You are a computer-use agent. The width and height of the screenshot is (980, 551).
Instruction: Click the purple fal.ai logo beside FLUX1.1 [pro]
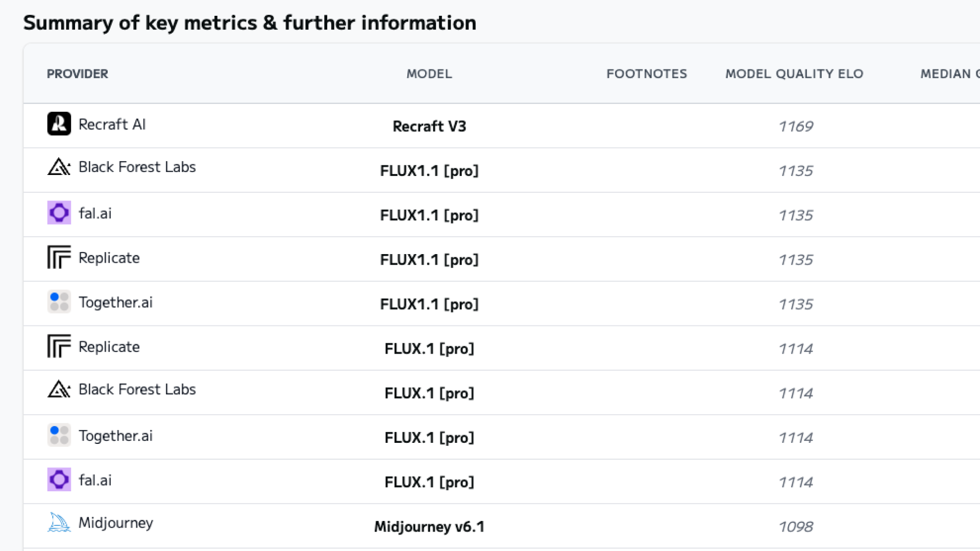pyautogui.click(x=59, y=213)
